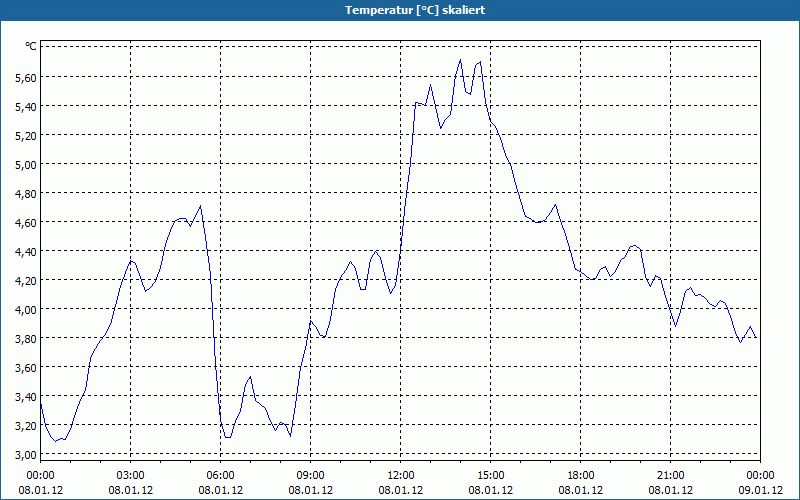Click the 15:00 time label
The width and height of the screenshot is (800, 500).
coord(490,476)
